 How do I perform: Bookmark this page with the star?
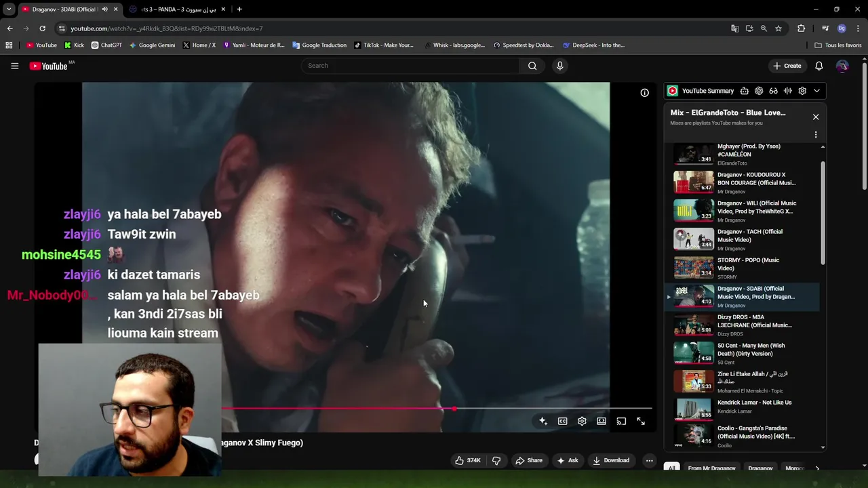coord(778,28)
